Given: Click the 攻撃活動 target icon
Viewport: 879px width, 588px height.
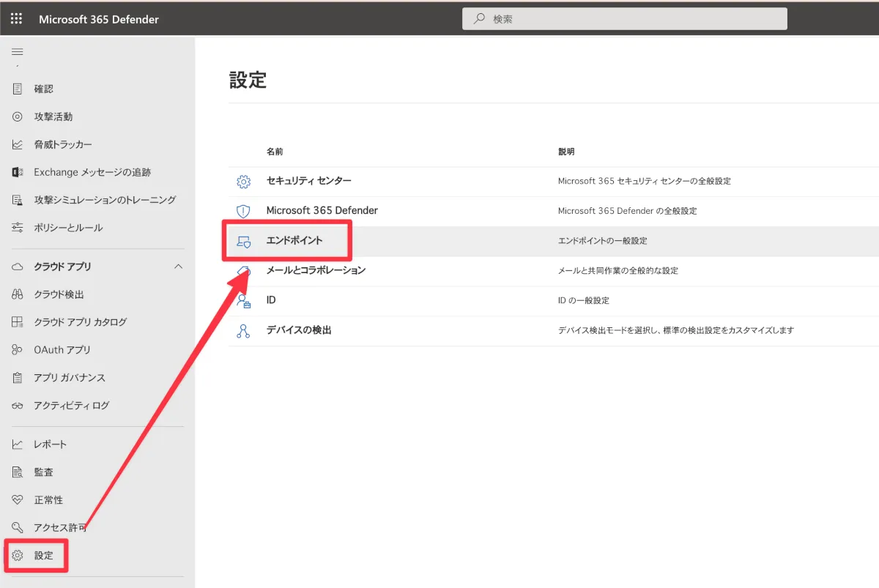Looking at the screenshot, I should tap(18, 116).
